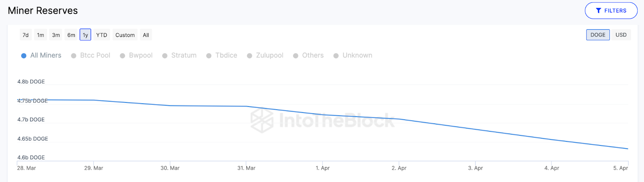Show Tbdice miner series
644x182 pixels.
click(222, 55)
